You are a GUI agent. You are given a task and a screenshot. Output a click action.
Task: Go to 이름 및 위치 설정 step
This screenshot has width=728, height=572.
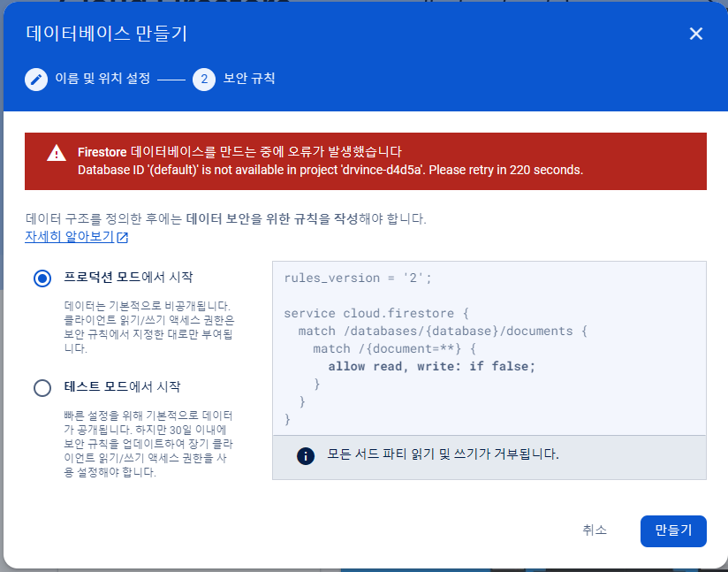click(x=102, y=79)
